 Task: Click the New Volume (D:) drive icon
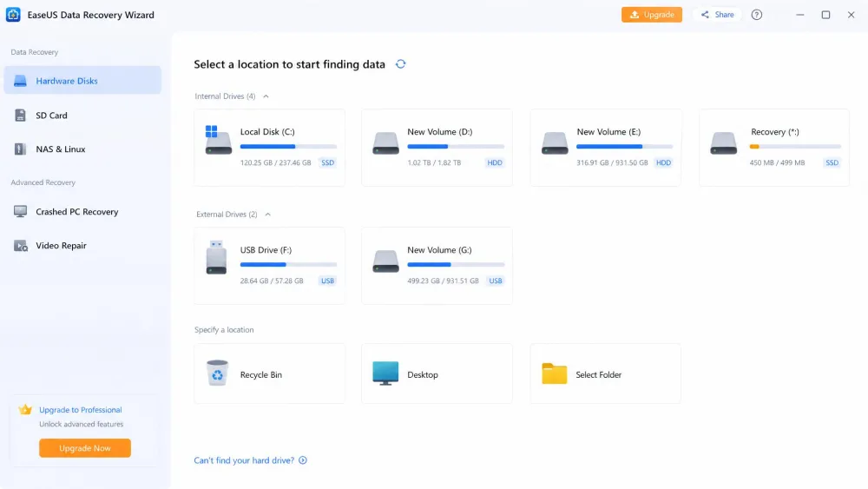coord(386,143)
